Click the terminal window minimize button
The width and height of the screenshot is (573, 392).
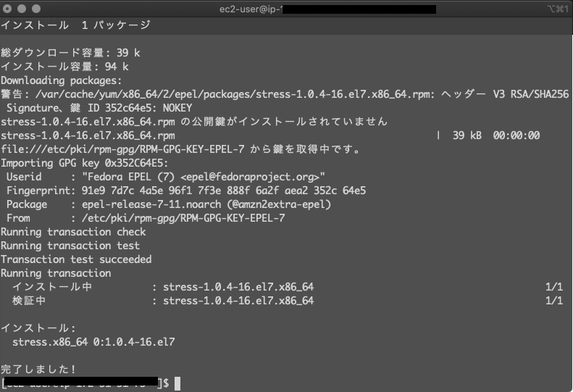click(22, 9)
